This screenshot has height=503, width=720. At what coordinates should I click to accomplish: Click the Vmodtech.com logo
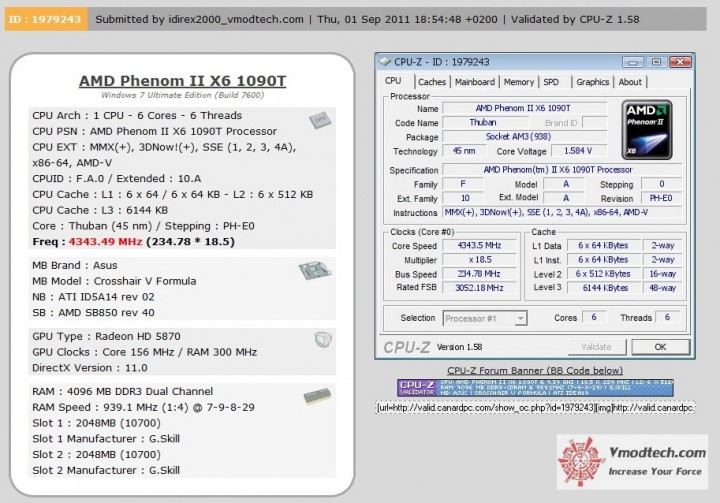tap(632, 462)
